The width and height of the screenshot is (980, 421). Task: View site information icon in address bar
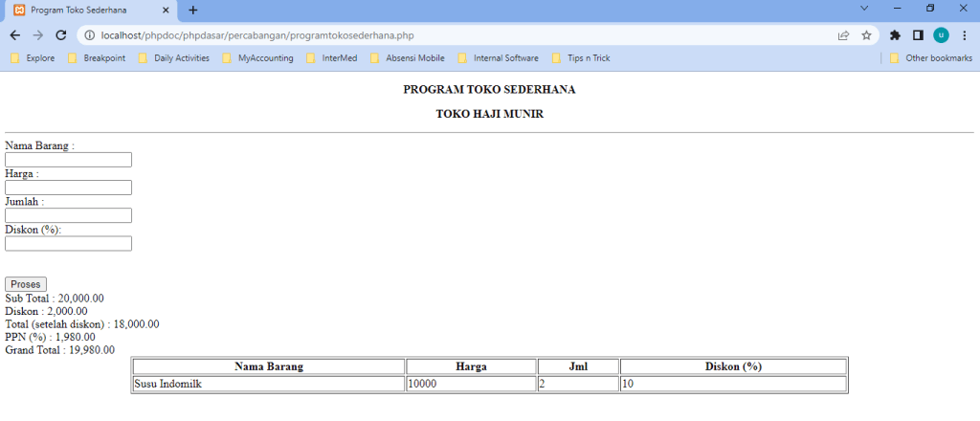[x=89, y=35]
